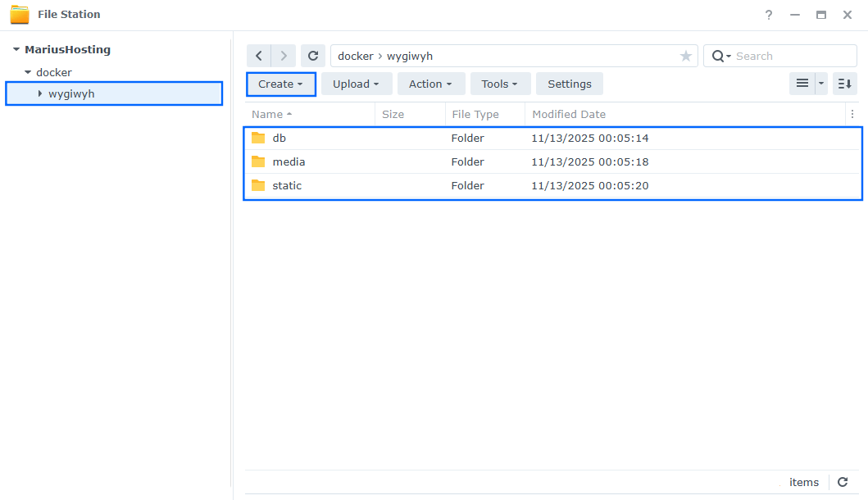Star the wygiwyh folder path as favorite

(x=685, y=56)
